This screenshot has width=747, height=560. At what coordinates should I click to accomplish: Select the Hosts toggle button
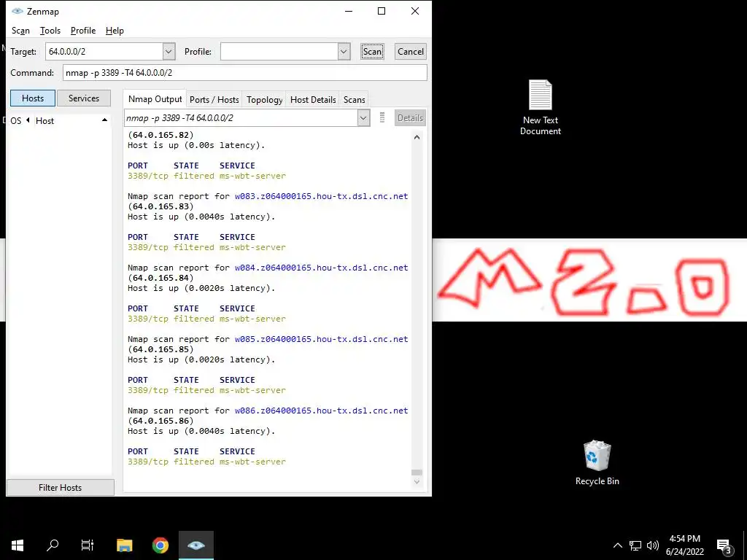[x=33, y=98]
